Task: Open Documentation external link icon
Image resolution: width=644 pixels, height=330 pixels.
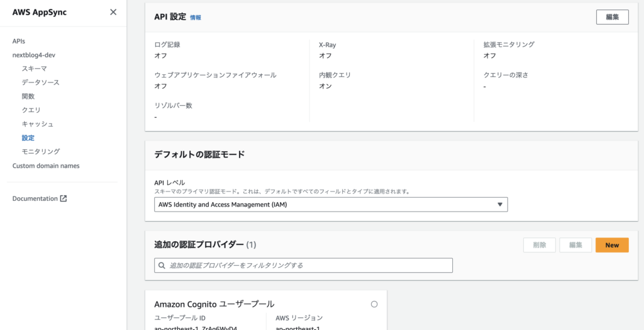Action: pyautogui.click(x=64, y=198)
